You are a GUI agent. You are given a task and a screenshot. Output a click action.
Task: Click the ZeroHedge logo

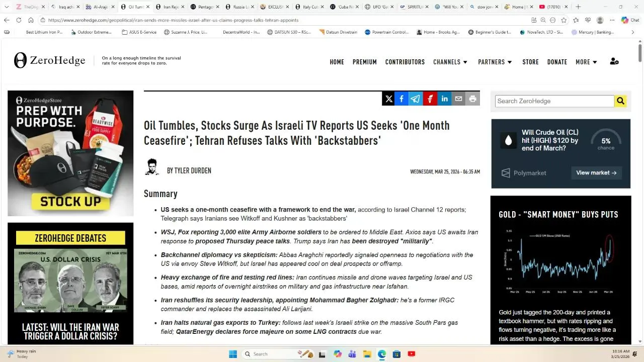click(50, 60)
